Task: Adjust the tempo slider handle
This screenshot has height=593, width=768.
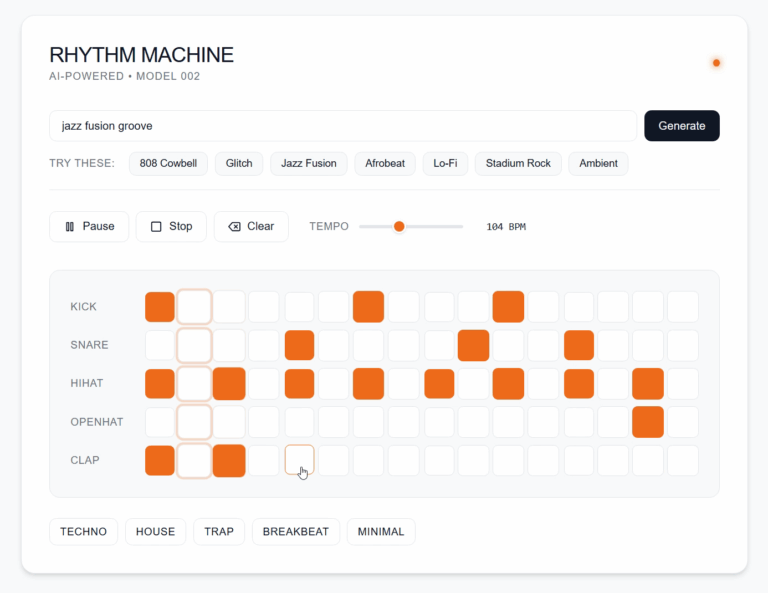Action: 399,226
